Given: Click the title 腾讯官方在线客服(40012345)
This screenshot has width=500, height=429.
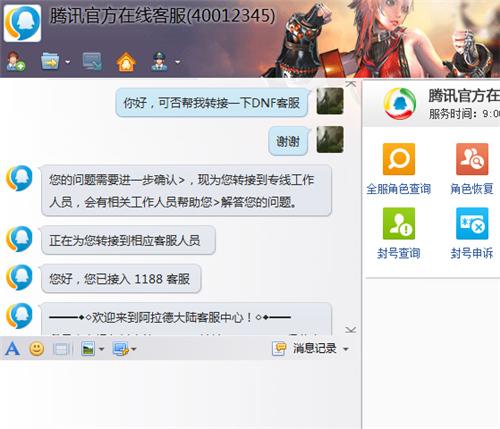Looking at the screenshot, I should click(x=162, y=16).
